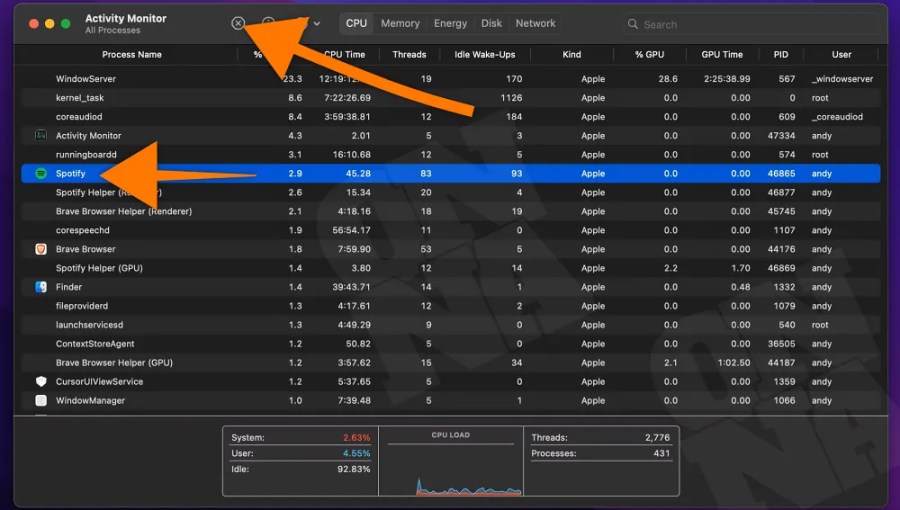Select the runningboardd process
This screenshot has height=510, width=900.
click(86, 154)
